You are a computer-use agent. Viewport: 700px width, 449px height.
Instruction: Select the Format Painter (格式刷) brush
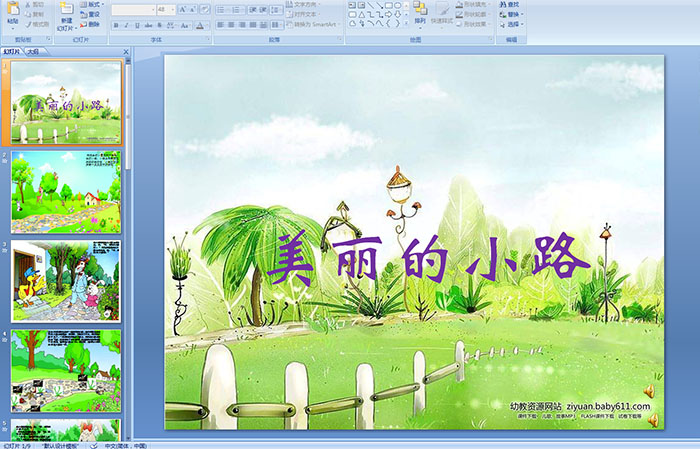(x=37, y=24)
